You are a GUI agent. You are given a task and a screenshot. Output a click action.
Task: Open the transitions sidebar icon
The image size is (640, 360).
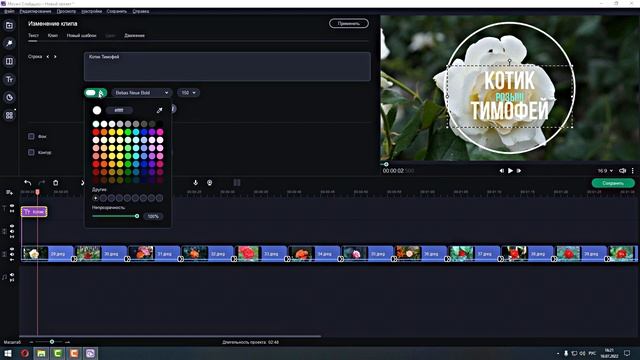pyautogui.click(x=9, y=61)
